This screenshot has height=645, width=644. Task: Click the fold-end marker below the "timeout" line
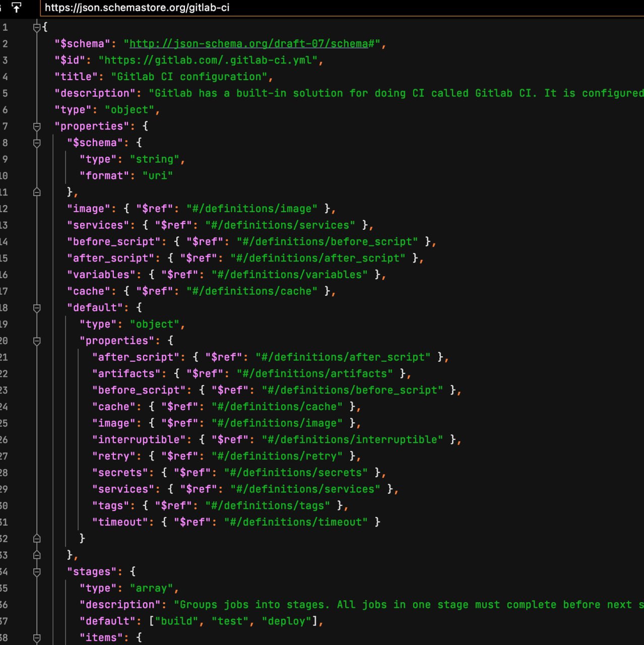(x=37, y=539)
